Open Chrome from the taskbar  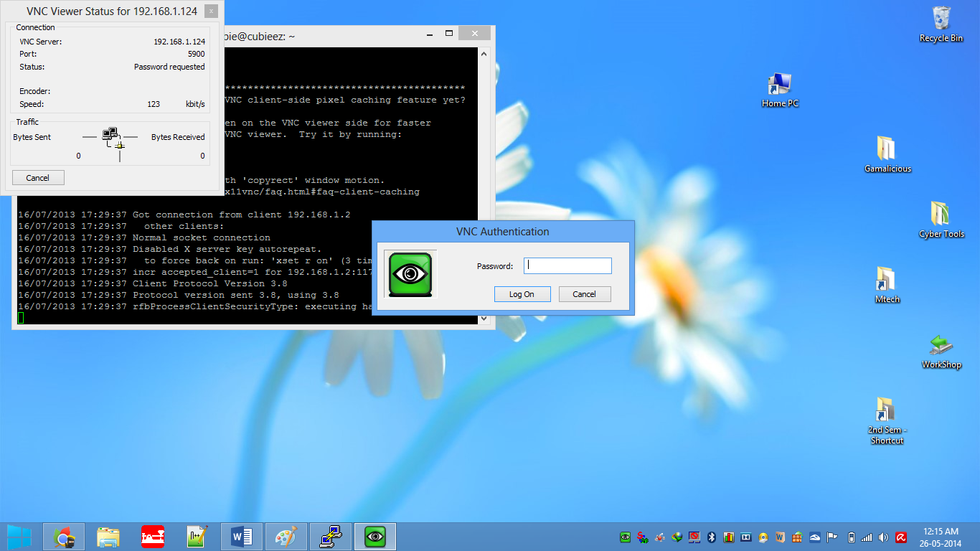click(x=64, y=537)
